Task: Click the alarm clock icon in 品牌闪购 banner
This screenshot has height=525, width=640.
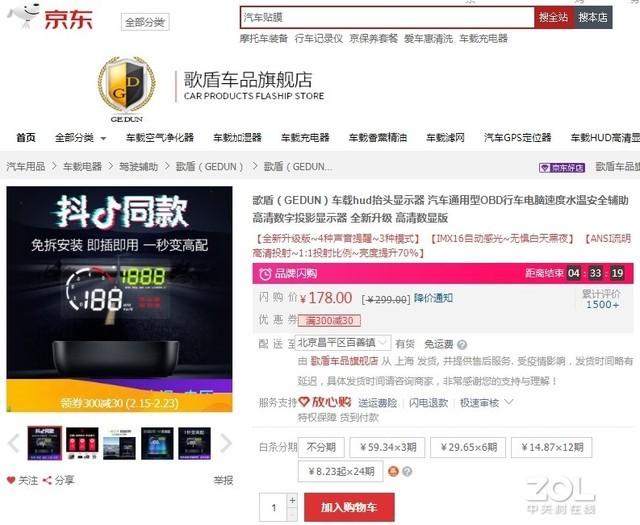Action: click(x=265, y=274)
